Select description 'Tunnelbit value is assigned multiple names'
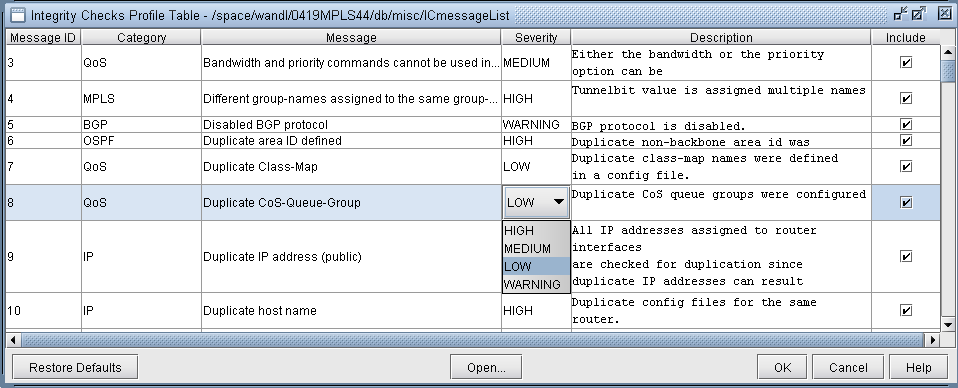Viewport: 958px width, 388px height. 721,98
